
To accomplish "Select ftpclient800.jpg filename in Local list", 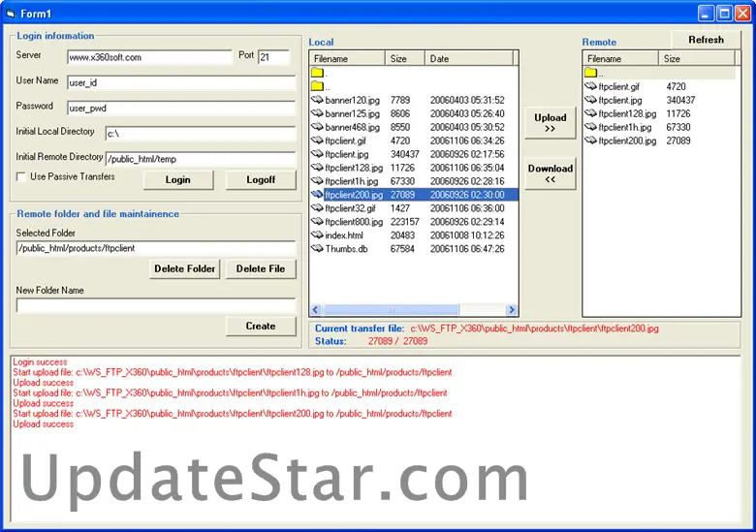I will (354, 222).
